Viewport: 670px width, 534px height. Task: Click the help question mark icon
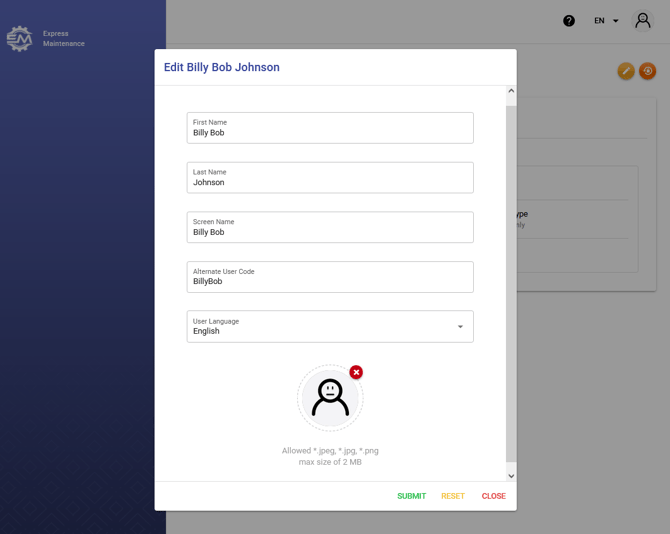click(569, 21)
